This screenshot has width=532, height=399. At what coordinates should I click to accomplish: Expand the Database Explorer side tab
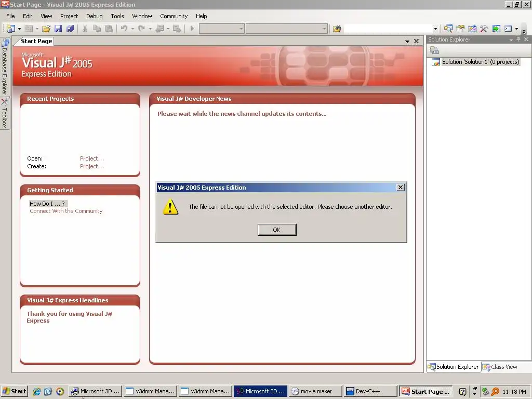4,67
